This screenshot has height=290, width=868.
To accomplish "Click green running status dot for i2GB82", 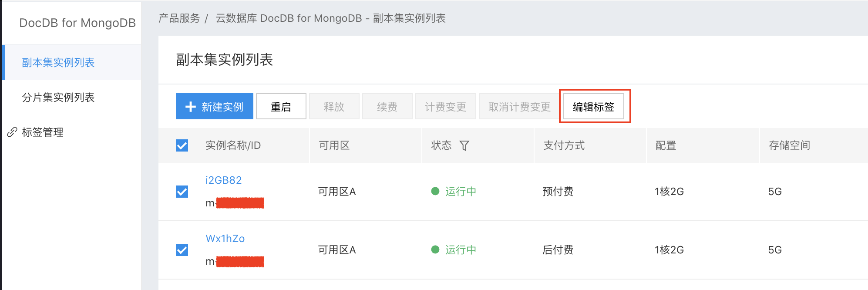I will [435, 191].
